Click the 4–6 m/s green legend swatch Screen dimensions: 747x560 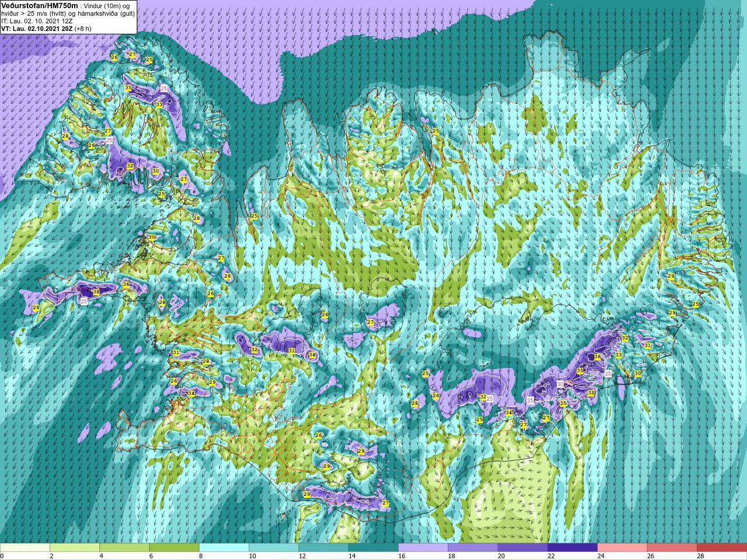tap(124, 548)
